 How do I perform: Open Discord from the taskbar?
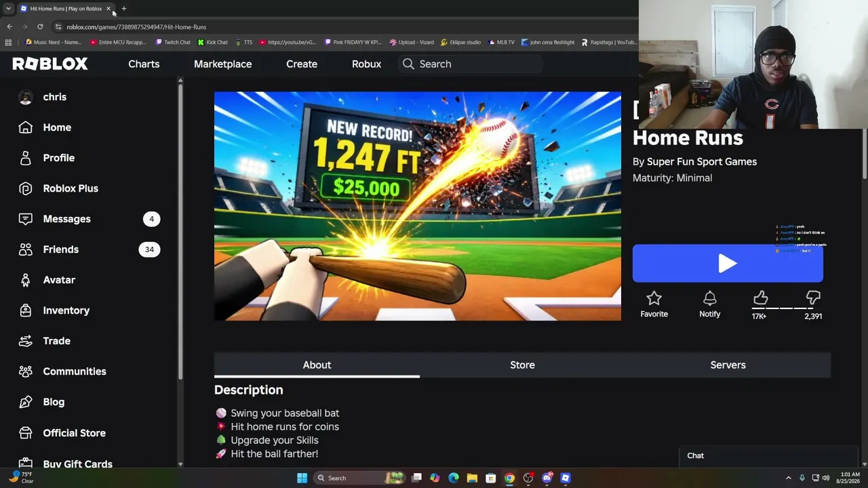[x=547, y=478]
